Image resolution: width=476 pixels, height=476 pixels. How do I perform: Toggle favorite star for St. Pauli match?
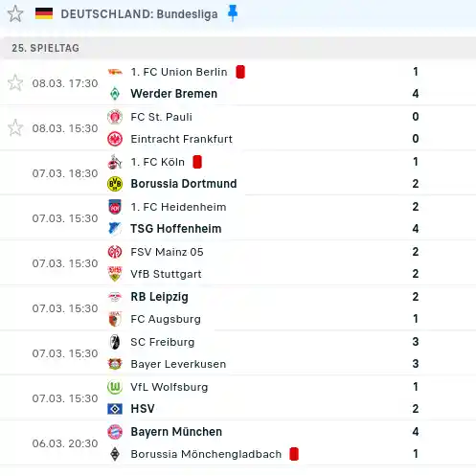point(15,128)
